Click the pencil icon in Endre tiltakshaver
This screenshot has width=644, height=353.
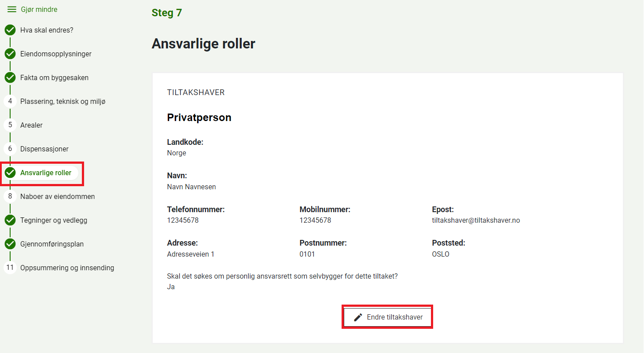(x=358, y=317)
